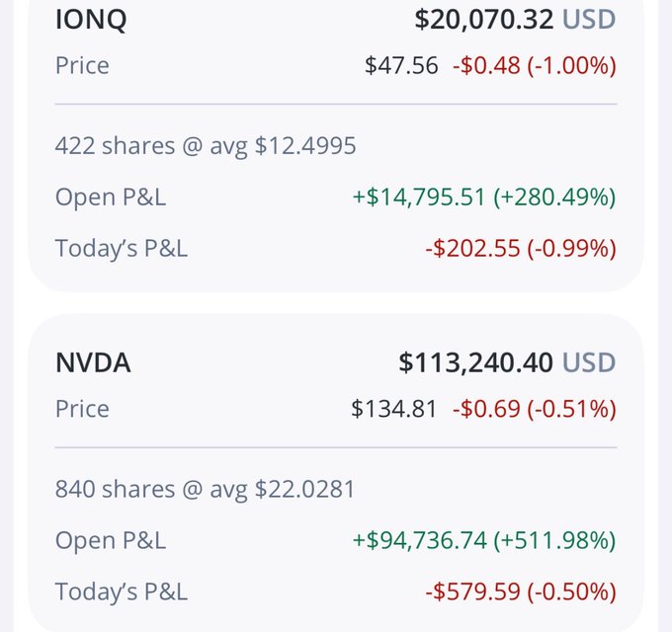Select the 840 shares average cost line
This screenshot has width=672, height=632.
click(x=206, y=489)
